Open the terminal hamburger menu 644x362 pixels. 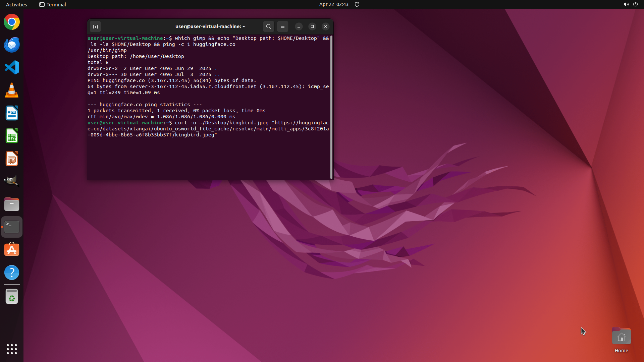(x=283, y=26)
